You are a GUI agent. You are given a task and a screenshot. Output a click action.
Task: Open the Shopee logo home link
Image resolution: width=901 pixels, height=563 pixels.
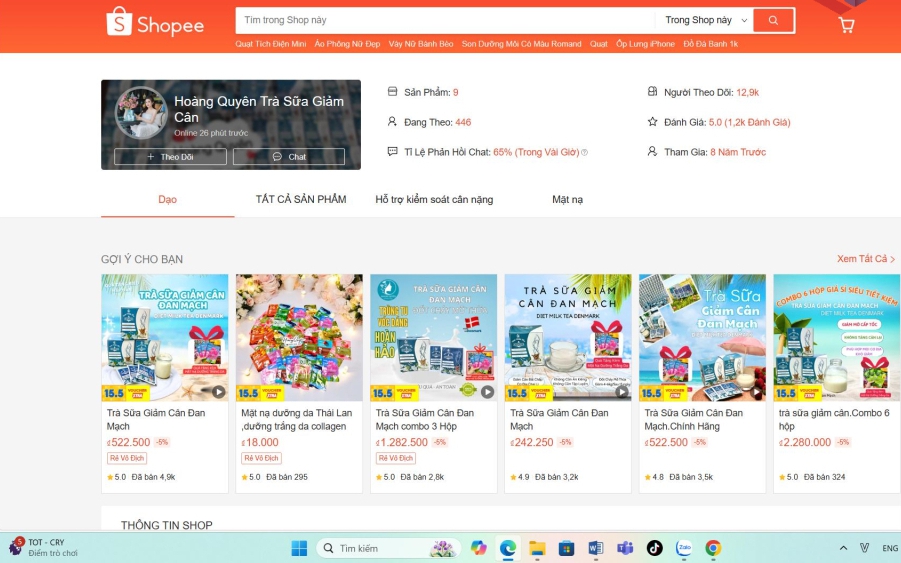tap(155, 22)
